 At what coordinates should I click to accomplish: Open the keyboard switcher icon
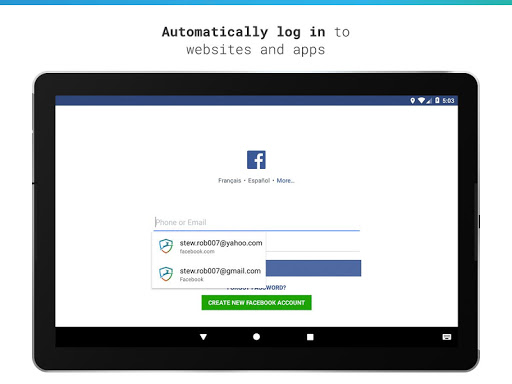coord(447,337)
